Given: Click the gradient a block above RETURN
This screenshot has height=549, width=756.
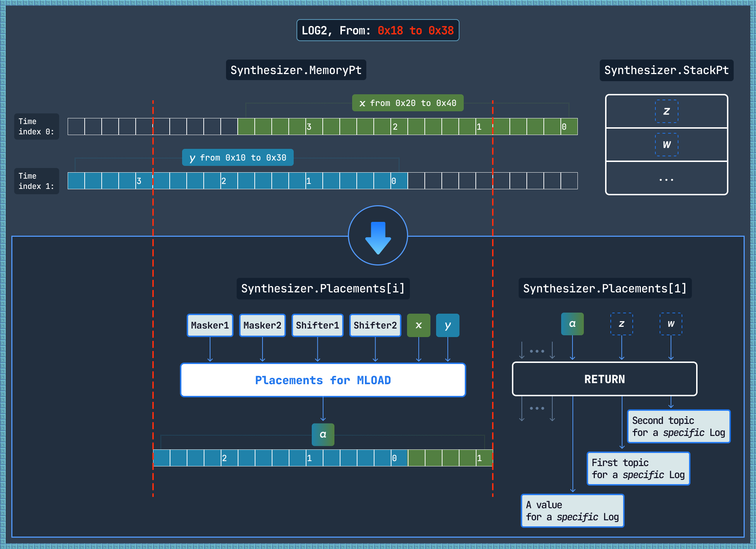Looking at the screenshot, I should pyautogui.click(x=572, y=324).
